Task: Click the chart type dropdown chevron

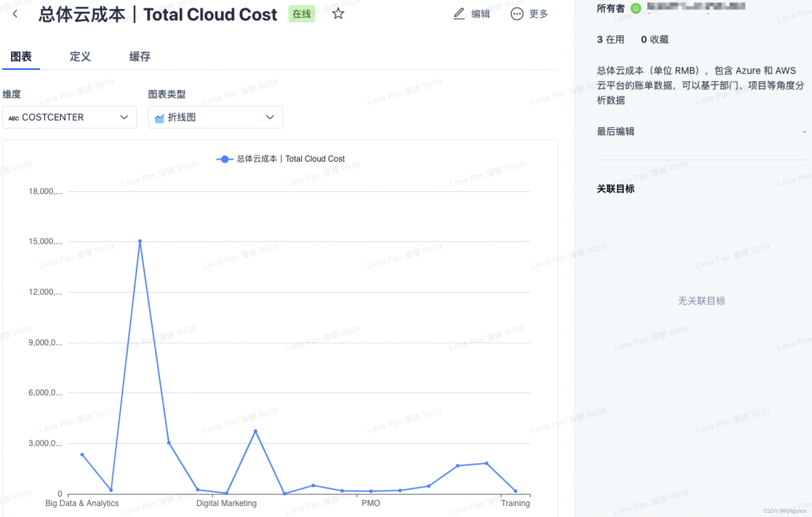Action: (270, 117)
